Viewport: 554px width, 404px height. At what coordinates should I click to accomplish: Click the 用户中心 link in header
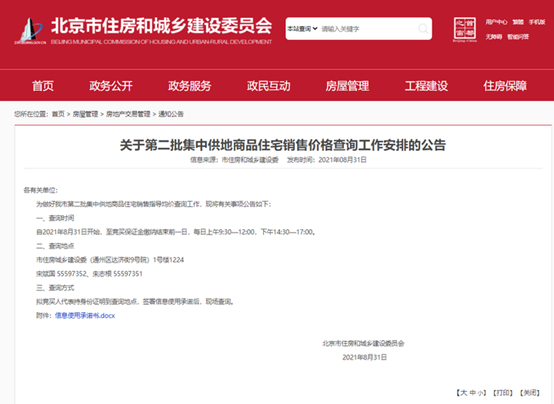pos(496,22)
